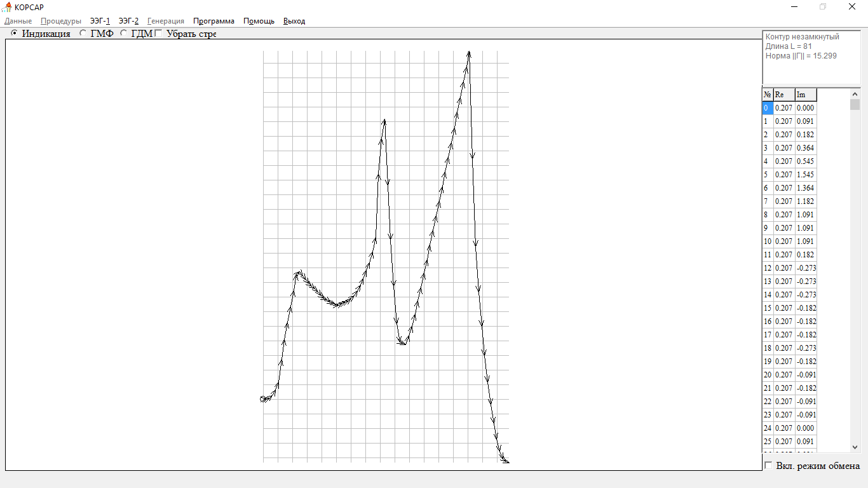Click Im value -0.273 in row 12

click(x=806, y=268)
